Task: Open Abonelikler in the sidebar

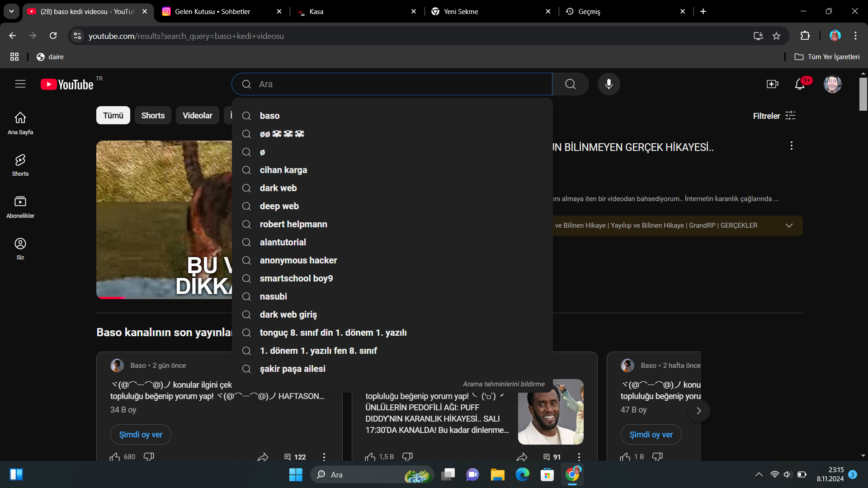Action: (x=20, y=207)
